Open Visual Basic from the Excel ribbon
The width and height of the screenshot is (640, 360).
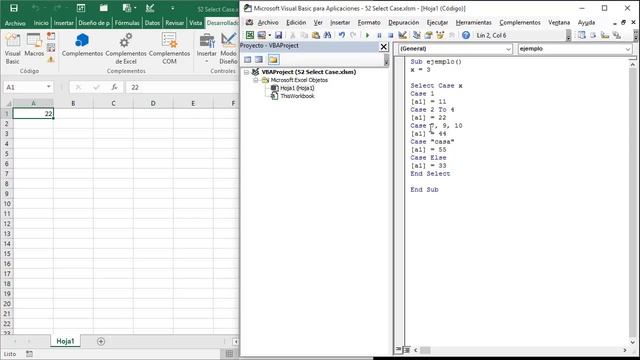pyautogui.click(x=12, y=49)
